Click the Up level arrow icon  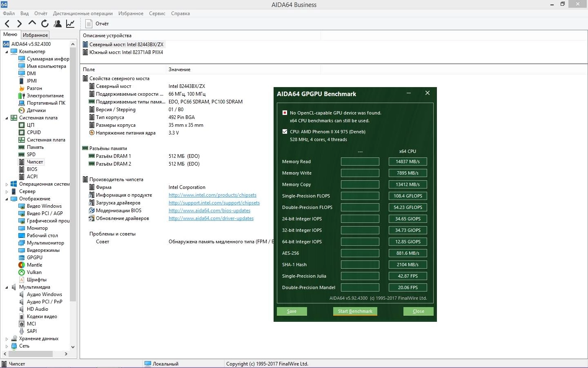[x=32, y=23]
